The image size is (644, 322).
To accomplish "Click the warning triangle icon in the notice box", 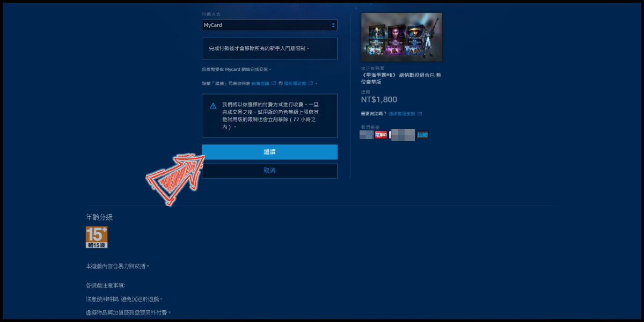I will pos(213,106).
